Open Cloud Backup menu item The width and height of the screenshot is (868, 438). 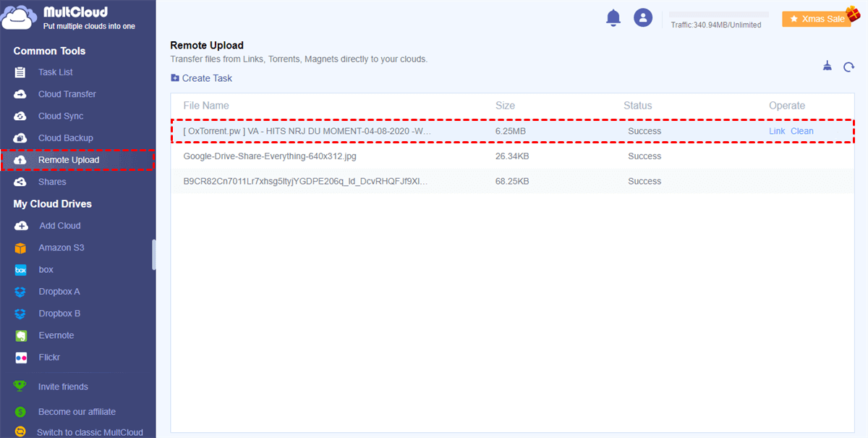tap(66, 138)
